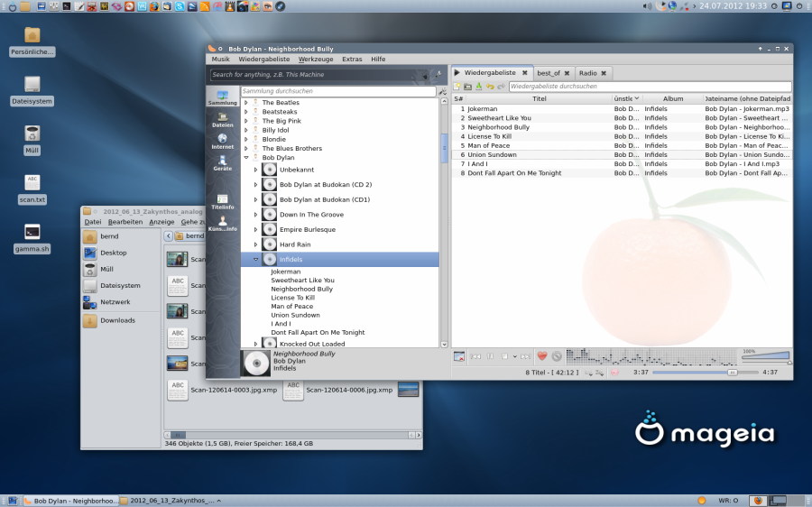Open the Werkzeuge menu
Screen dimensions: 812x507
tap(316, 59)
